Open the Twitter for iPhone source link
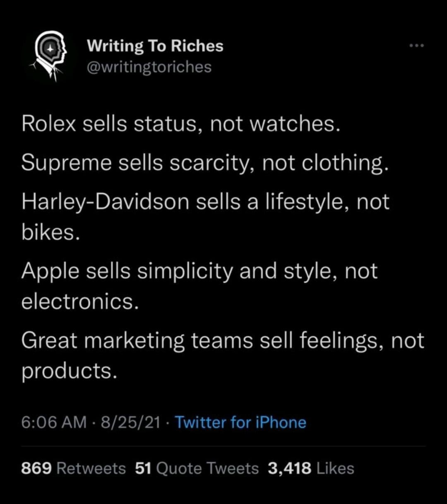Screen dimensions: 447x504 240,422
